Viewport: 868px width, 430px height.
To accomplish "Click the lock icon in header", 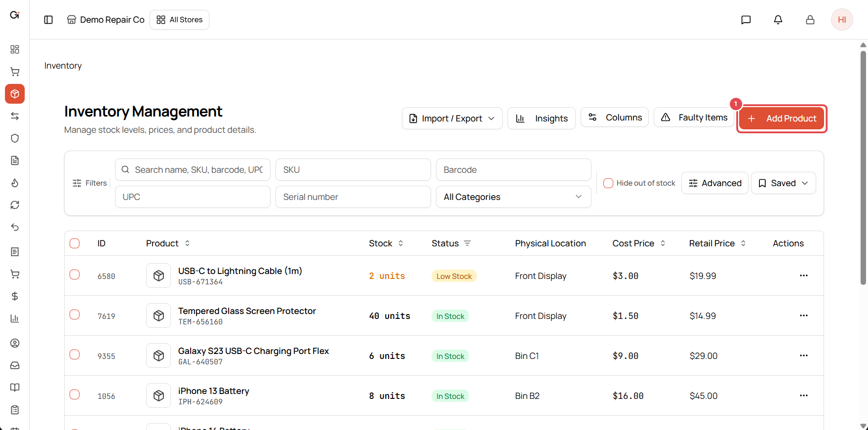I will click(810, 20).
